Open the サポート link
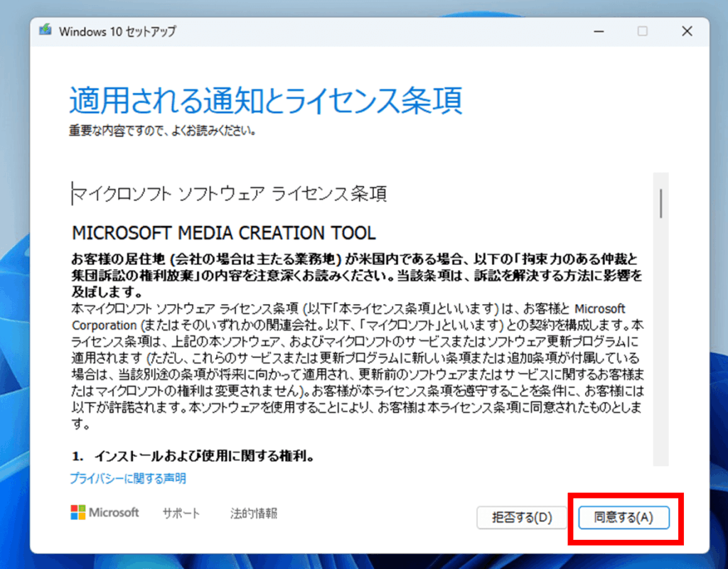Screen dimensions: 728x569 (x=181, y=514)
